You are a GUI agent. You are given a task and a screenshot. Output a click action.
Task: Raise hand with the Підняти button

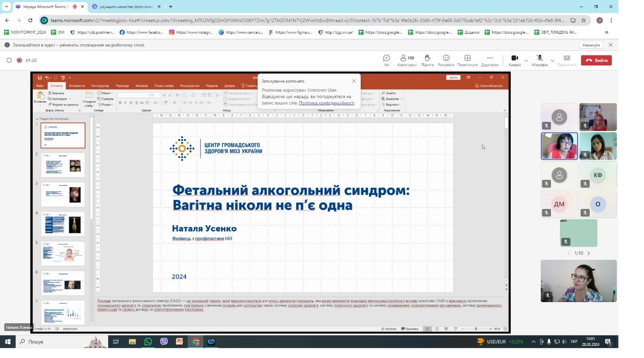(427, 60)
